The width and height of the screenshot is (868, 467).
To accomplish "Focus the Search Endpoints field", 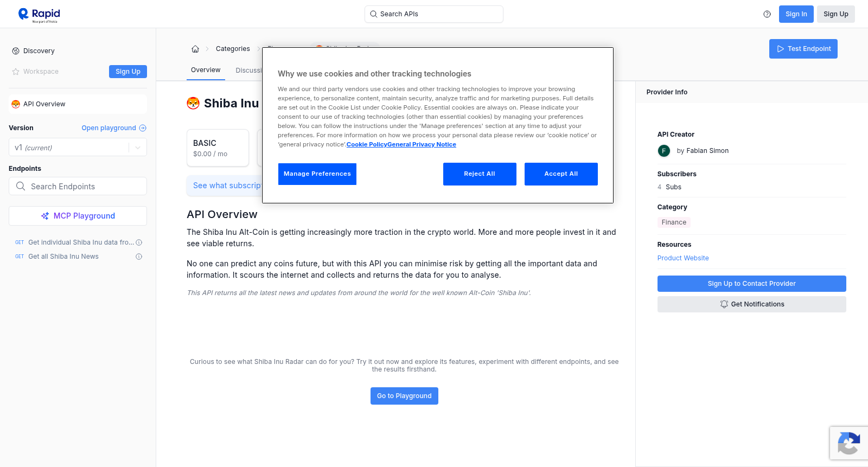I will [x=78, y=186].
